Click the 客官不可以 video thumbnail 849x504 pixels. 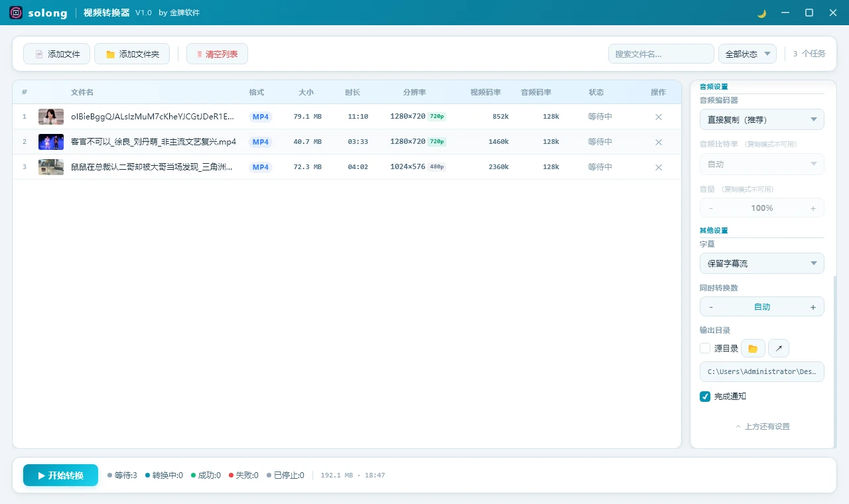51,141
